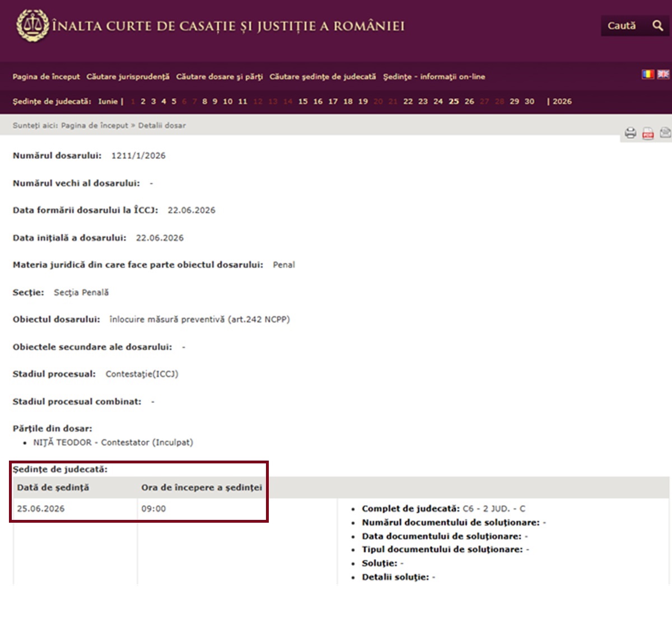
Task: Open Căutare dosare și părți menu
Action: (220, 77)
